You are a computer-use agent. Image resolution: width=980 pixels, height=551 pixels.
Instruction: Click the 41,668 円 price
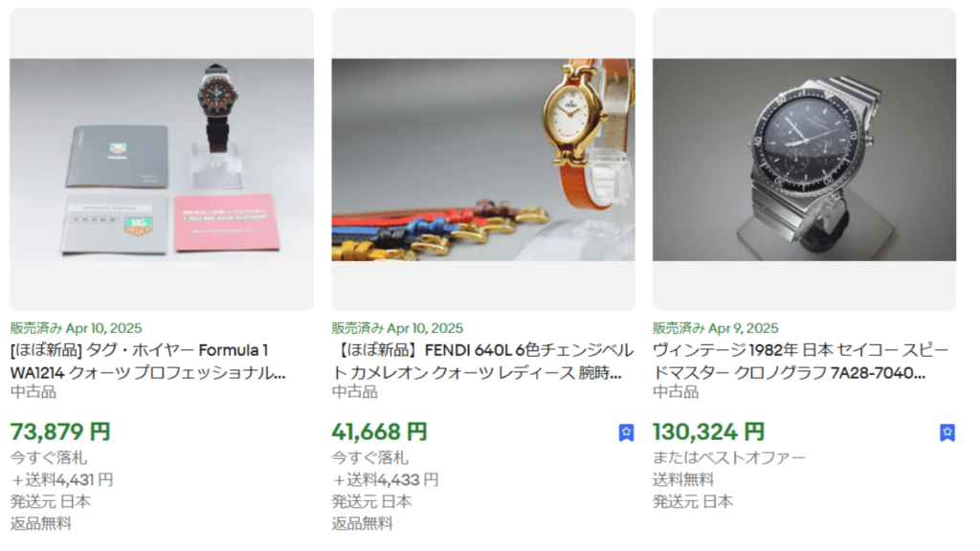coord(379,431)
